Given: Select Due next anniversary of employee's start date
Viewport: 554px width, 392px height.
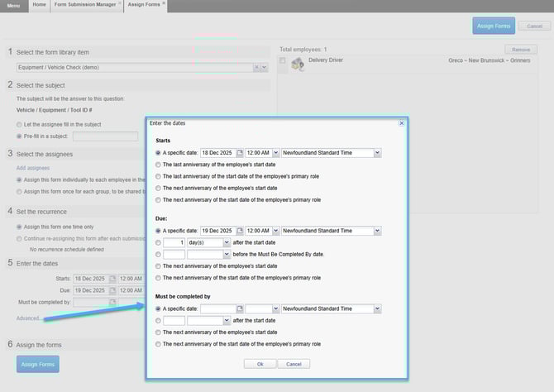Looking at the screenshot, I should [x=158, y=266].
